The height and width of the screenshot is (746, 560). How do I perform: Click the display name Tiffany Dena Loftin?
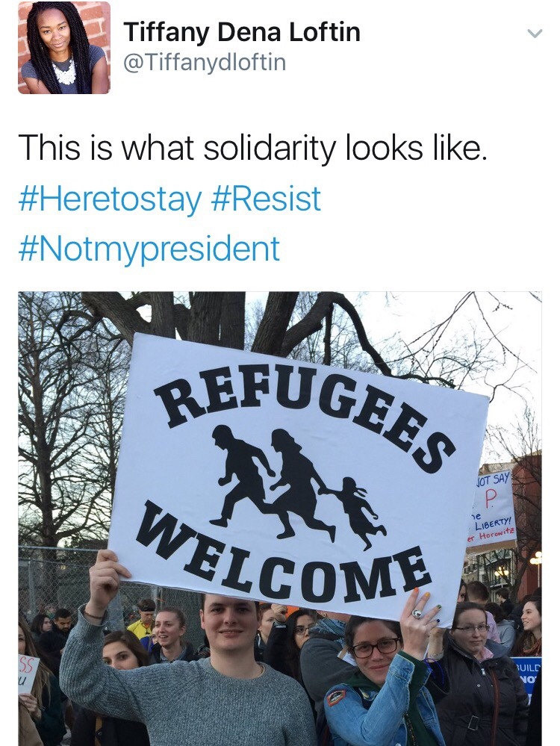point(242,32)
